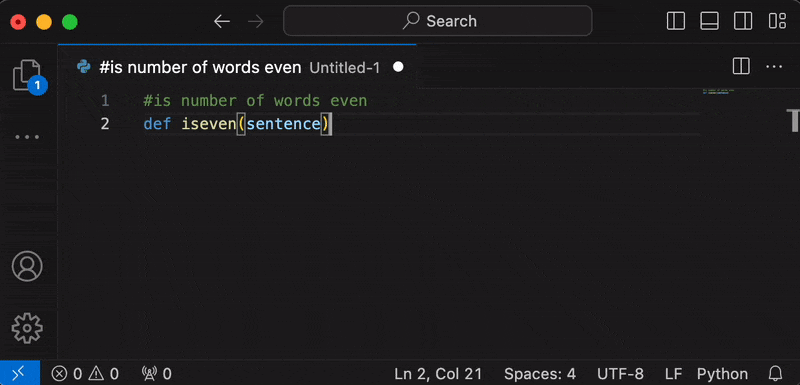Click the green full-screen window button

pyautogui.click(x=69, y=22)
